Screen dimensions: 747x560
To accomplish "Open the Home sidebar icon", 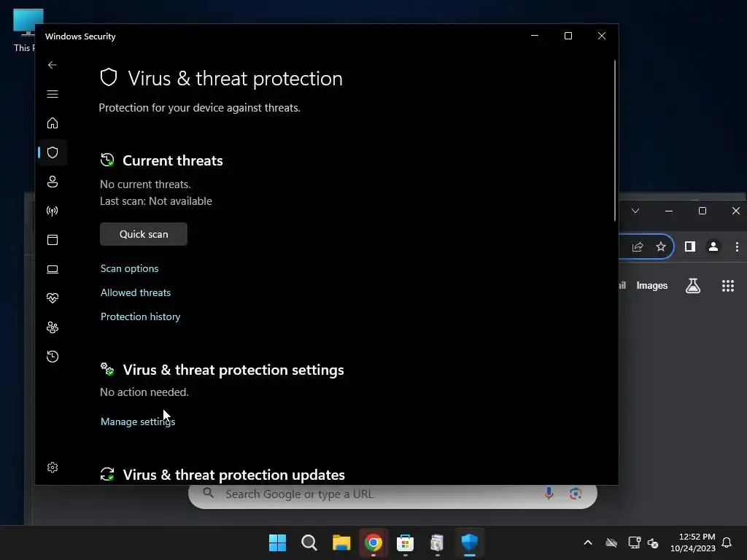I will 53,123.
